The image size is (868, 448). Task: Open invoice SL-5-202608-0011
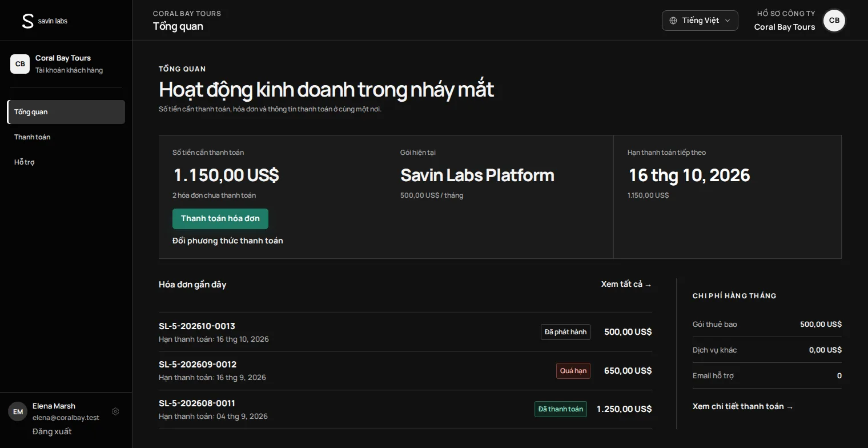[405, 409]
